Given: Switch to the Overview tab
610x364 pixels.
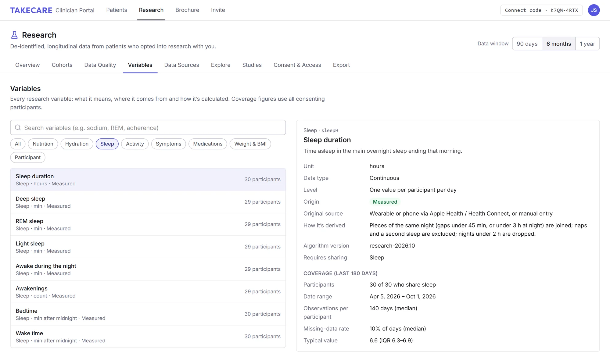Looking at the screenshot, I should tap(27, 65).
